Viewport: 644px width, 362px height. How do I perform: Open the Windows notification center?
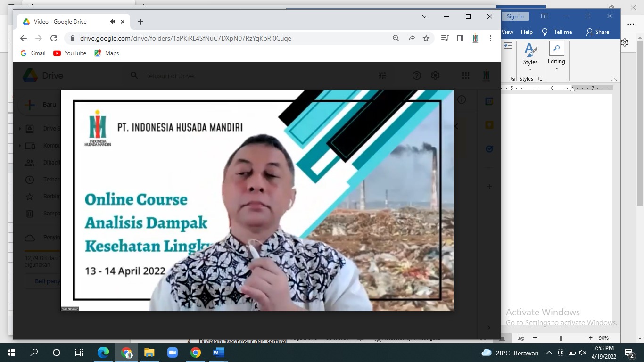629,353
